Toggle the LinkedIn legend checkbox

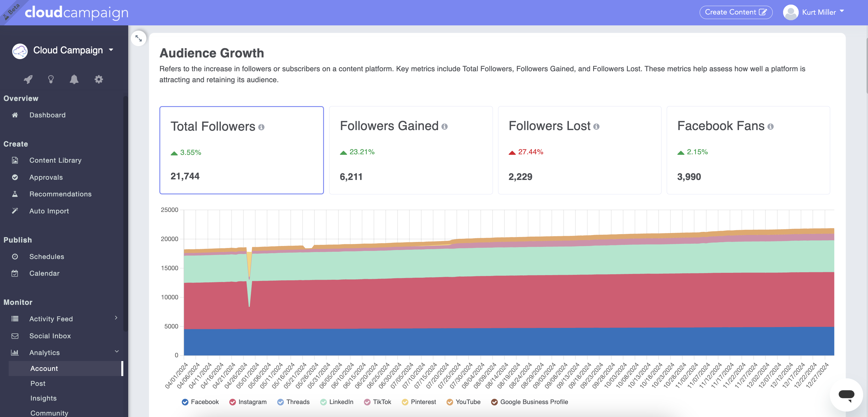click(323, 402)
